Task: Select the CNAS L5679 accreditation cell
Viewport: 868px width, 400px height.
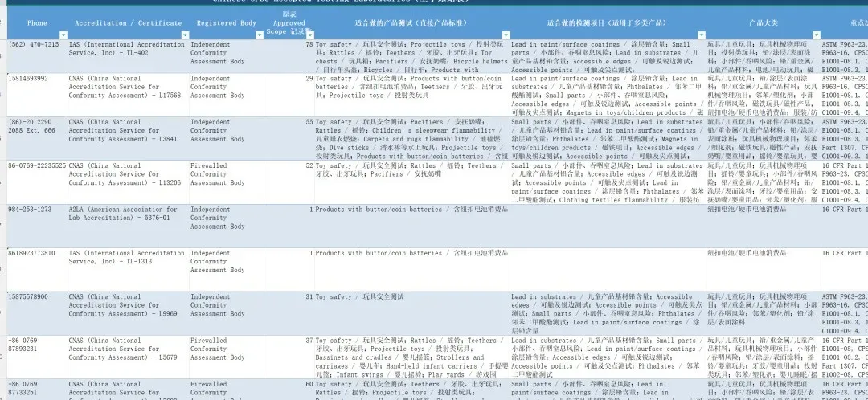Action: [x=129, y=357]
